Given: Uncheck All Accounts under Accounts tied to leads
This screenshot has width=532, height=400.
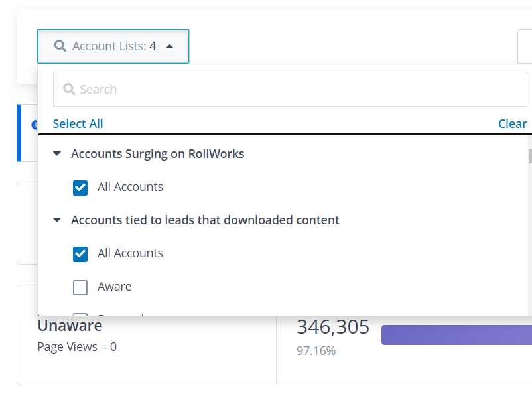Looking at the screenshot, I should [80, 254].
